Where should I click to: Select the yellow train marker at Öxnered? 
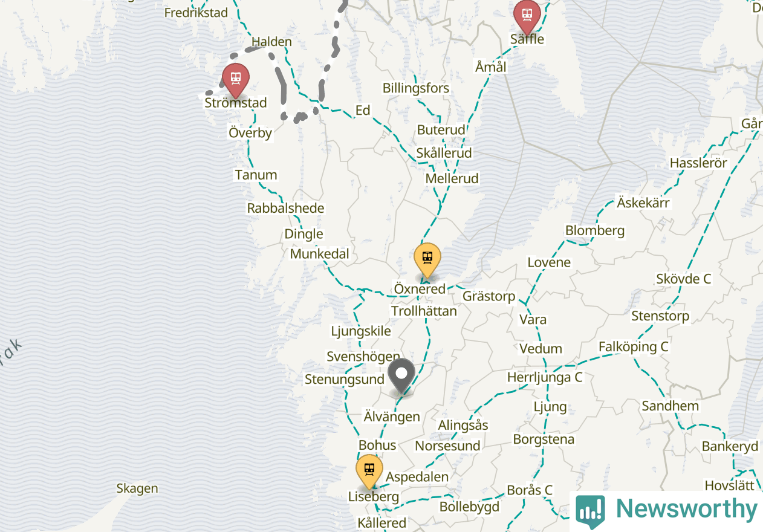click(x=427, y=259)
